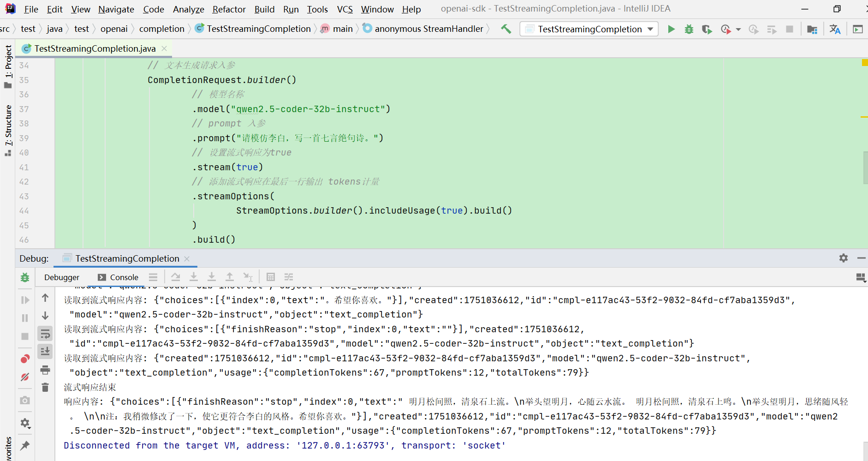Toggle soft-wrap for console output
Image resolution: width=868 pixels, height=461 pixels.
pos(45,334)
